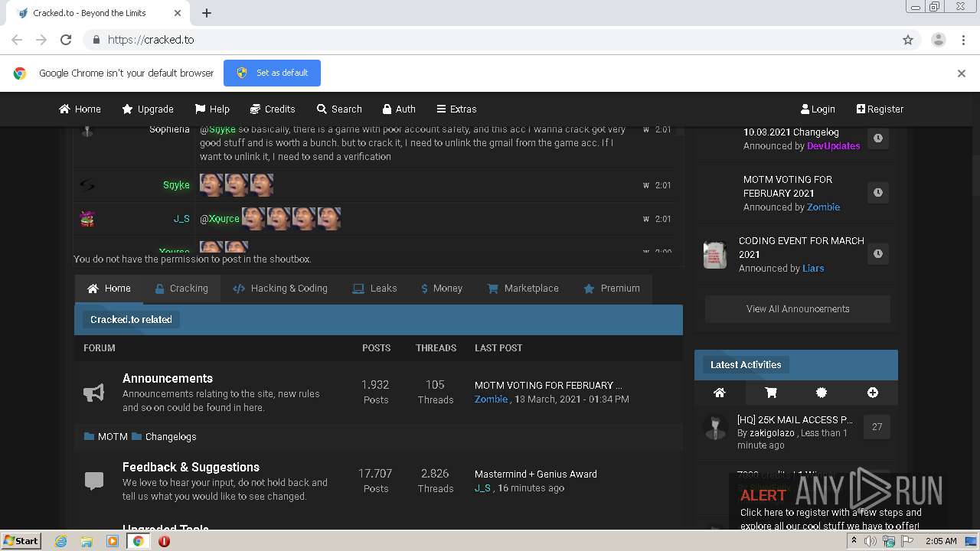Select the badge icon in Latest Activities
Image resolution: width=980 pixels, height=551 pixels.
(822, 393)
